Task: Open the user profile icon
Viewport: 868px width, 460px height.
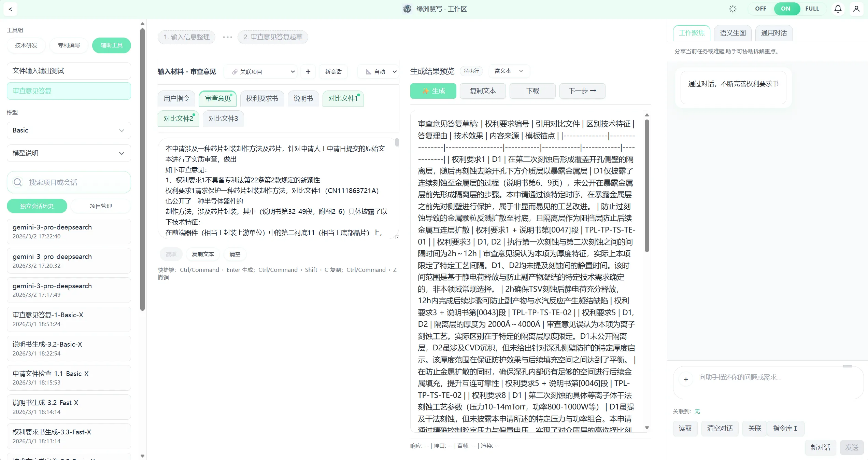Action: point(856,9)
